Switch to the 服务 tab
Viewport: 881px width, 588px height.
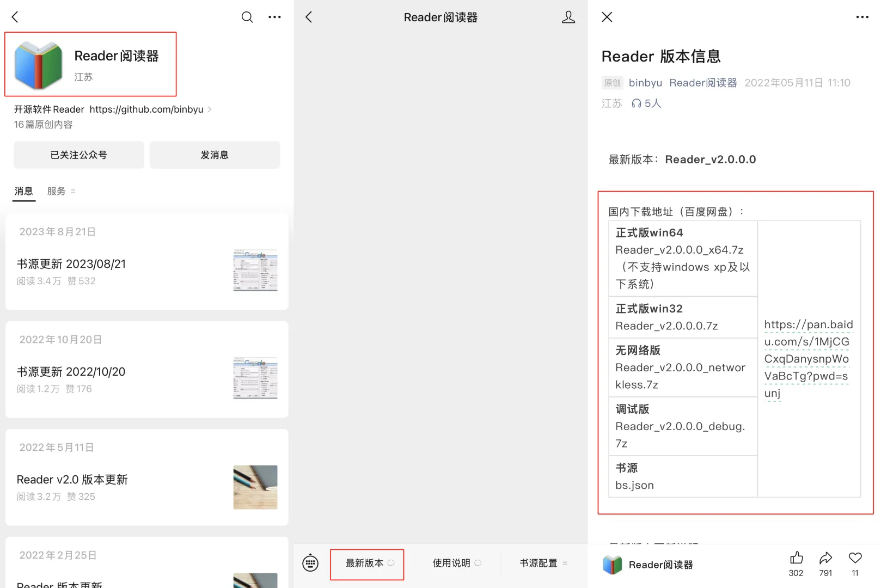tap(56, 191)
